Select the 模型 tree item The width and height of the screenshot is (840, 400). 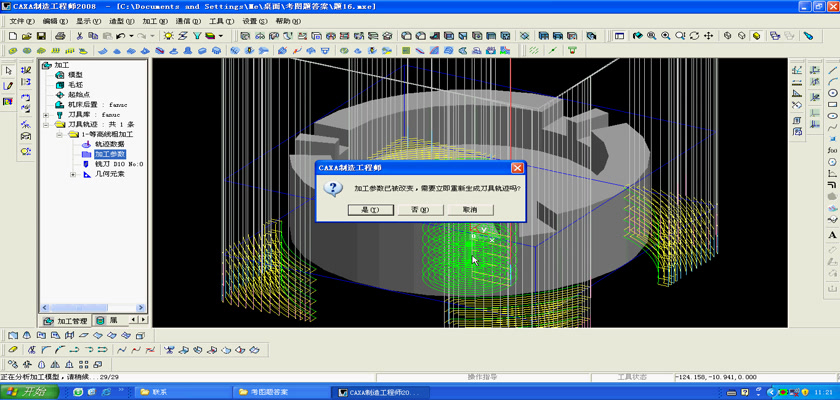[76, 75]
